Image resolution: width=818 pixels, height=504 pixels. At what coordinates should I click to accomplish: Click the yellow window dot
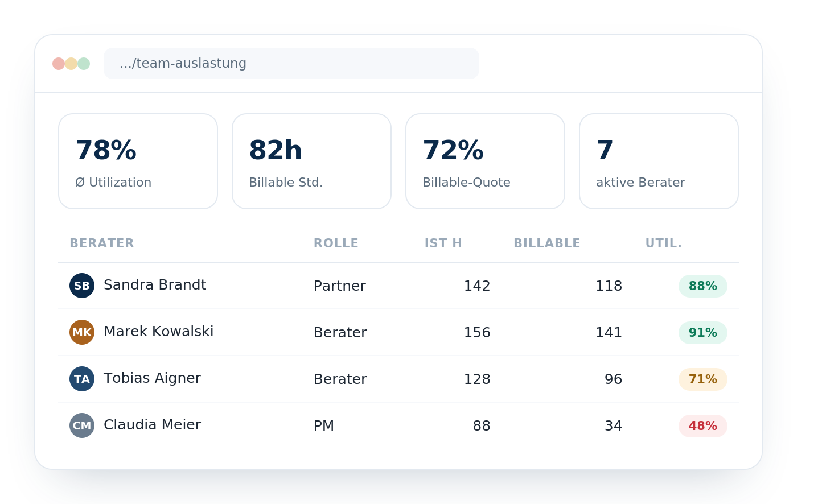(x=71, y=64)
